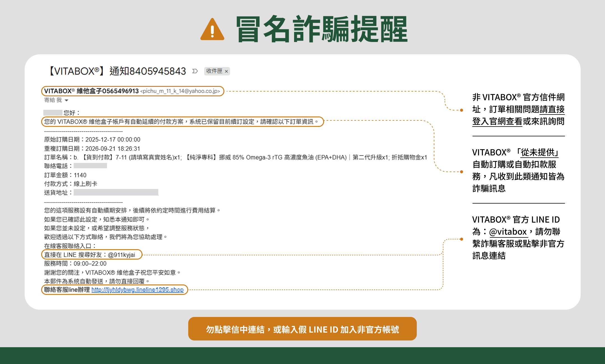
Task: Click sender email pichu_m_11_k_14@yahoo.co.jp
Action: pos(180,91)
